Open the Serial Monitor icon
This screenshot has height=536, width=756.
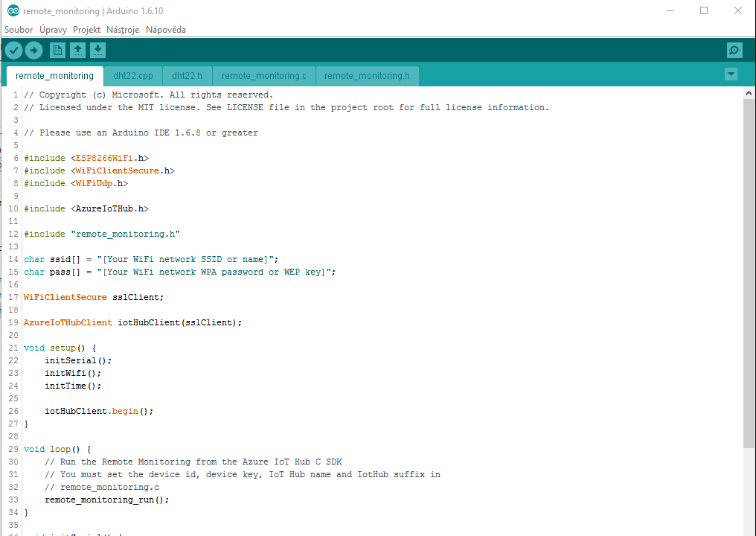(734, 50)
